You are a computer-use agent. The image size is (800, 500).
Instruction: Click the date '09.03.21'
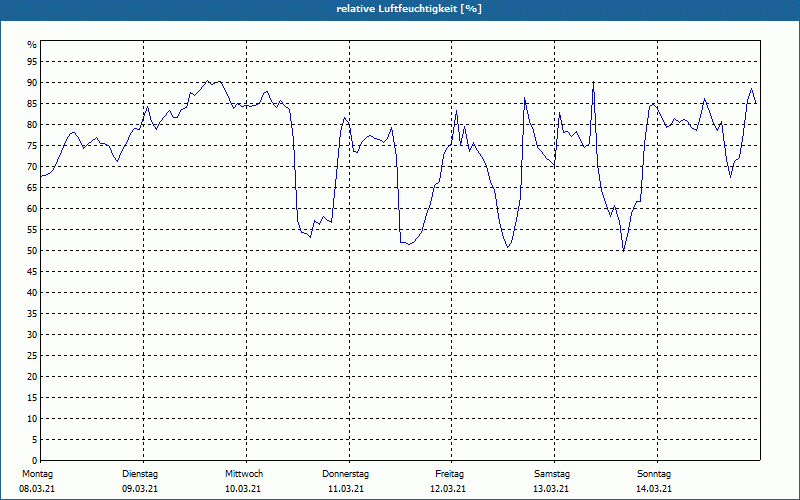pyautogui.click(x=140, y=489)
